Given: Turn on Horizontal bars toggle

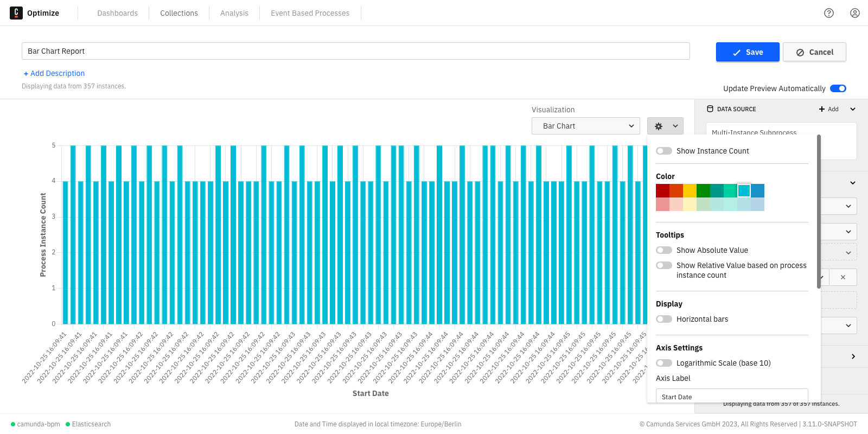Looking at the screenshot, I should [x=664, y=319].
